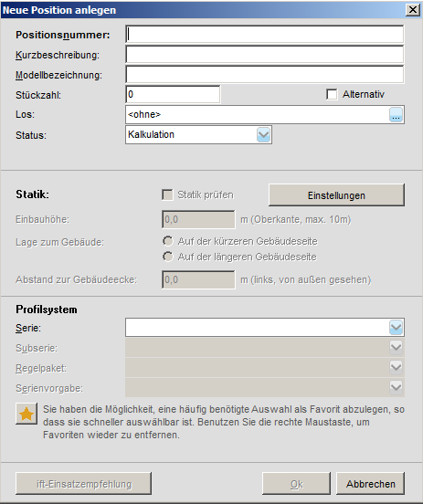423x504 pixels.
Task: Cancel with the Abbrechen button
Action: coord(371,484)
